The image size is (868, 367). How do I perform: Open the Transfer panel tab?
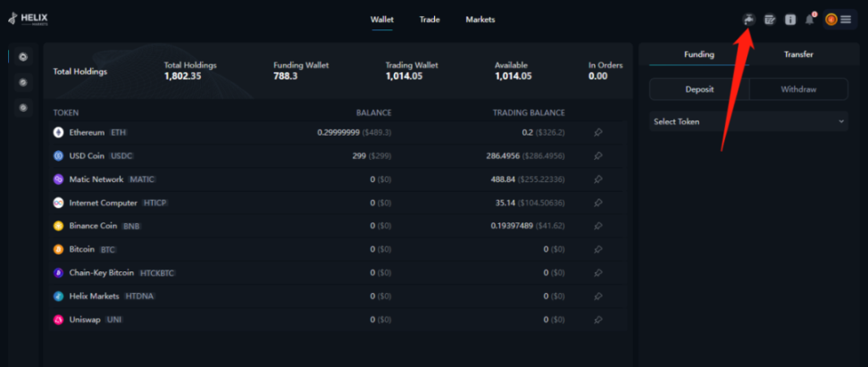[798, 54]
